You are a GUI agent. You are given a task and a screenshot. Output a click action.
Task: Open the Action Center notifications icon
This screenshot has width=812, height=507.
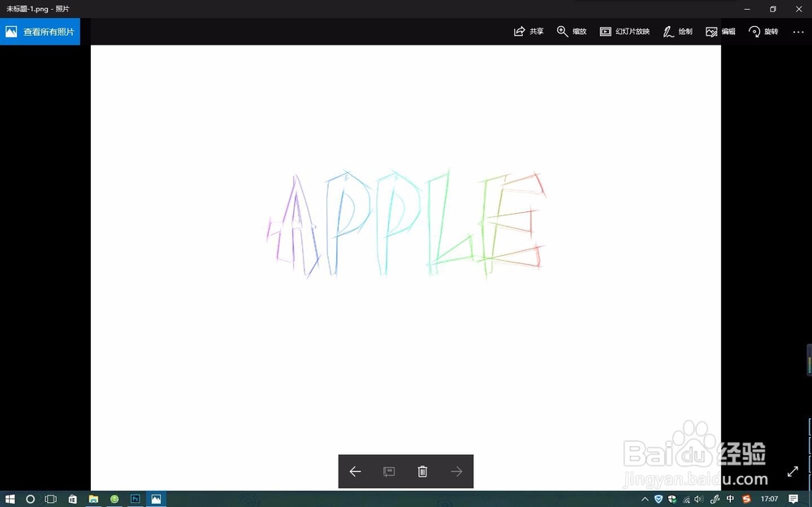(x=793, y=499)
